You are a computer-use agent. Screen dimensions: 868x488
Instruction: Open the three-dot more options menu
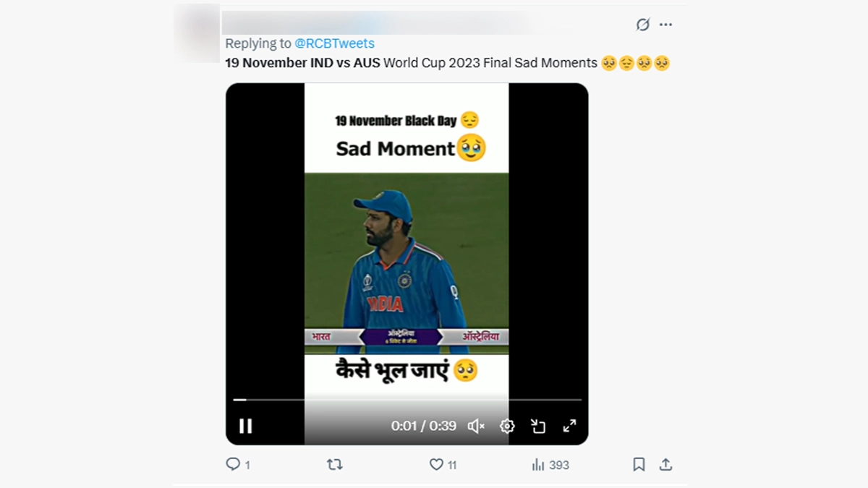pyautogui.click(x=665, y=25)
